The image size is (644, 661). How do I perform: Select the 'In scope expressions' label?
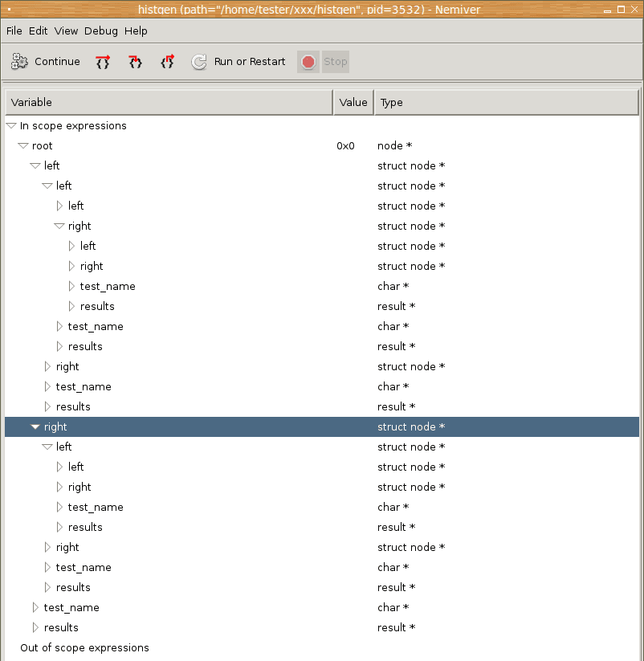73,126
